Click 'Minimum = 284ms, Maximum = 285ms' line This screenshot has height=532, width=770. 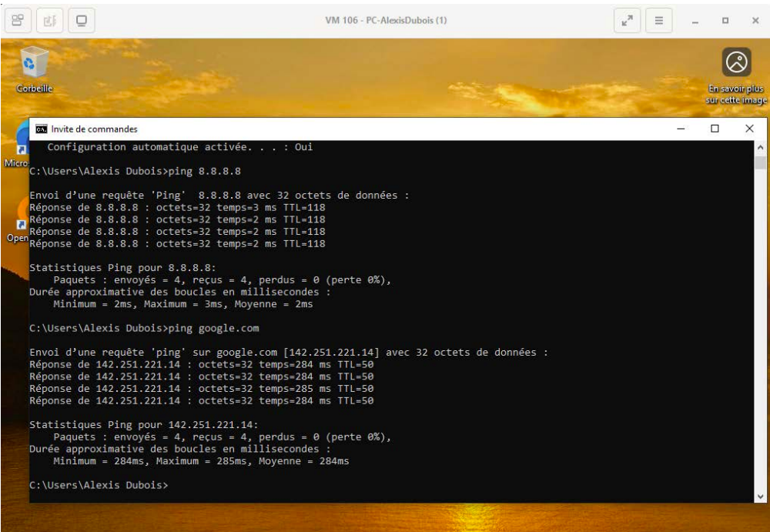tap(201, 461)
